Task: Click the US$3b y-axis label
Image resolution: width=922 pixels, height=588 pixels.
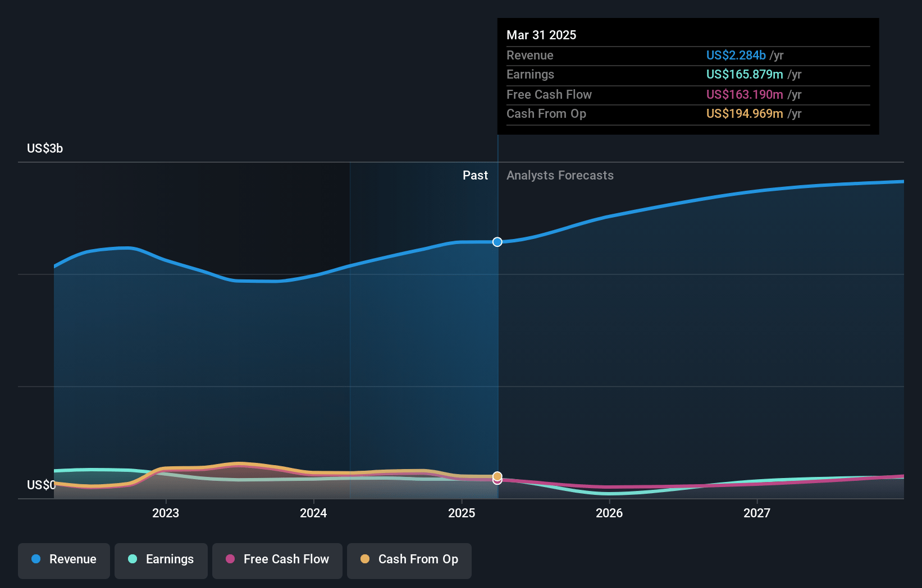Action: pyautogui.click(x=45, y=148)
